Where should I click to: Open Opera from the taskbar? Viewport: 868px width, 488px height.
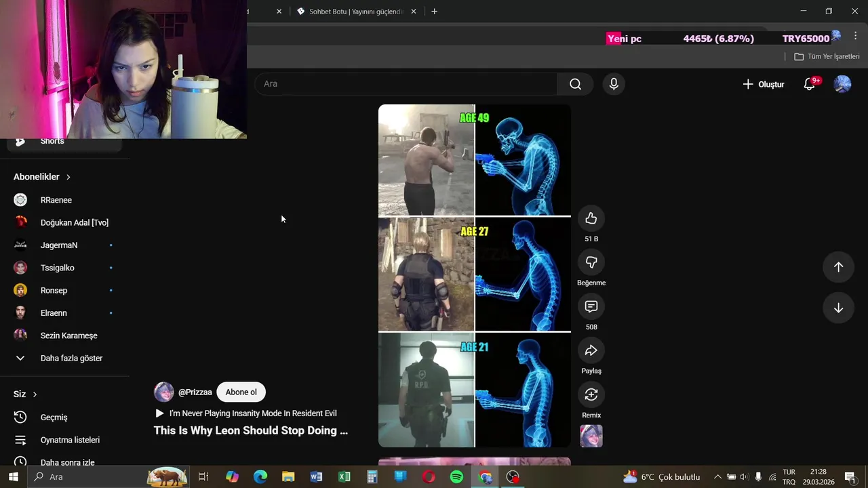pos(429,477)
